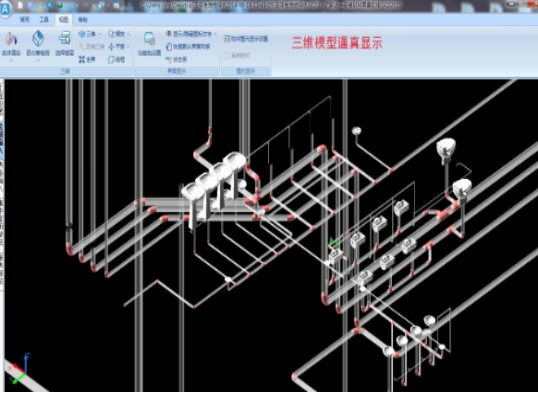Expand the arrow under solid render button
This screenshot has height=393, width=538.
point(11,61)
